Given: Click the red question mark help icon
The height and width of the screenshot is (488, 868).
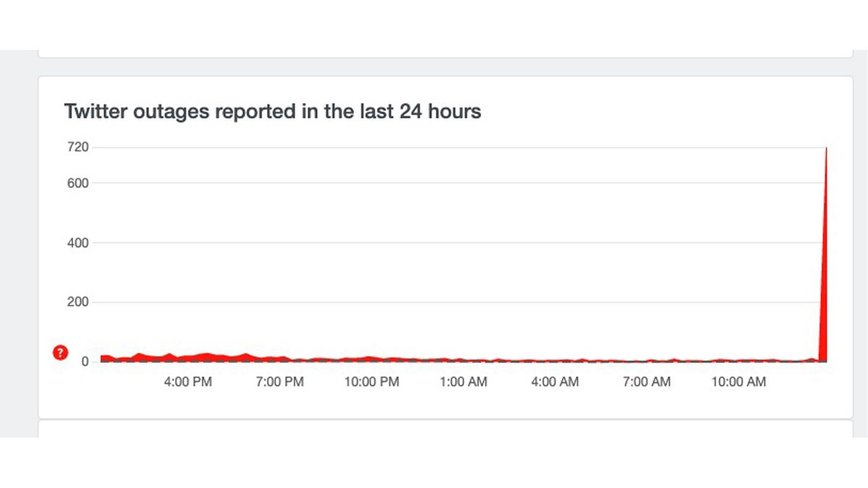Looking at the screenshot, I should tap(60, 354).
